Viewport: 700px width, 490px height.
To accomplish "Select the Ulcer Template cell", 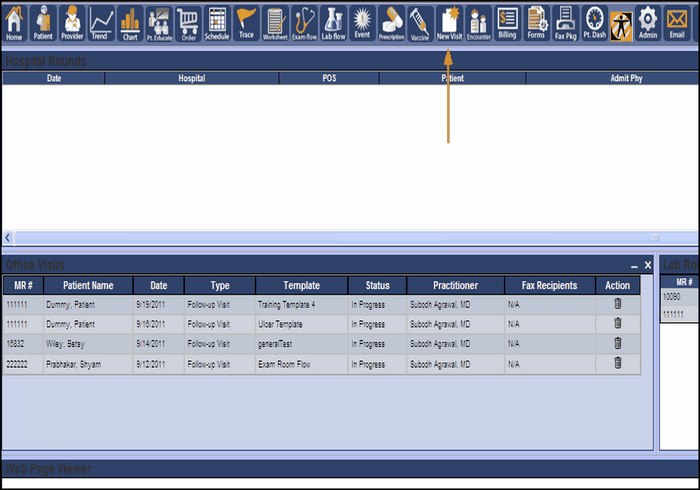I will (x=301, y=324).
